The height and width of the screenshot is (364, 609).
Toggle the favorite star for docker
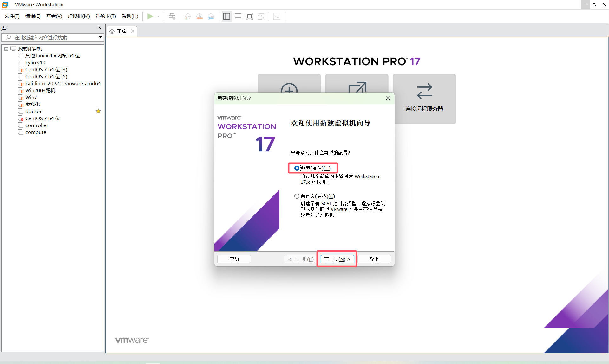98,111
